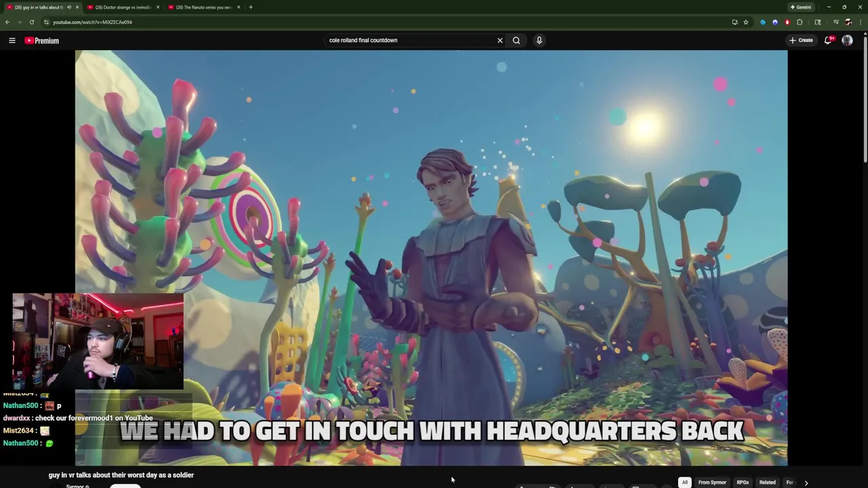Click the address bar URL

click(92, 22)
